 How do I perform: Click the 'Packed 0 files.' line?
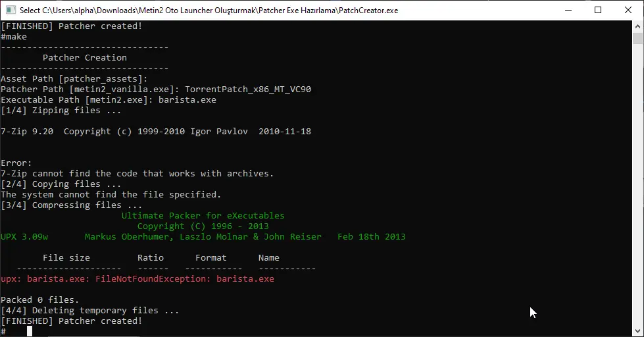(x=39, y=300)
